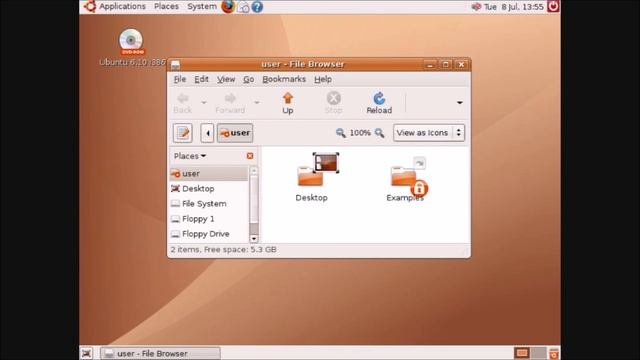Expand the Forward history dropdown arrow
The image size is (640, 360).
pyautogui.click(x=257, y=102)
